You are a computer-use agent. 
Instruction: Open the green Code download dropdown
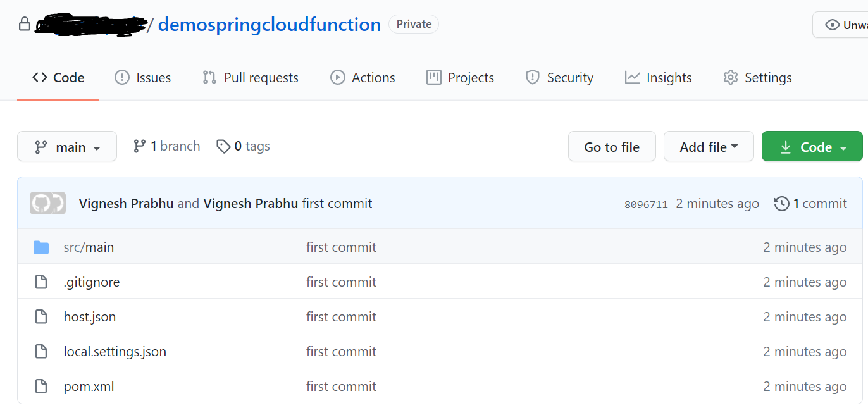click(812, 147)
